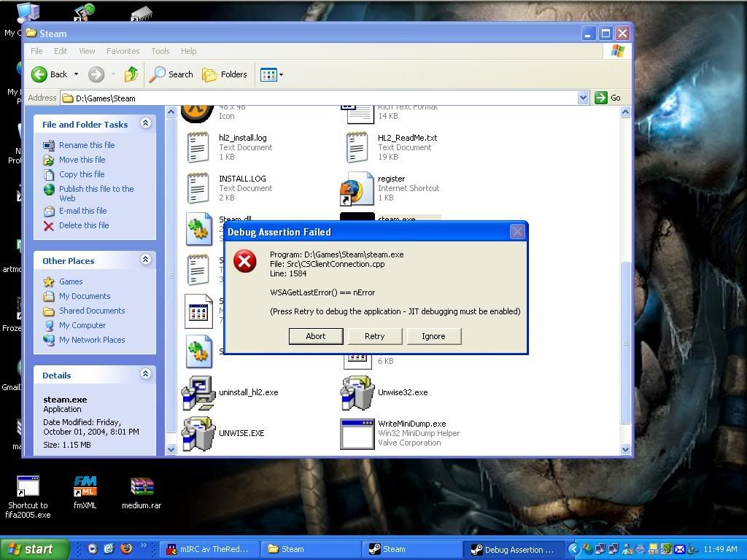Click E-mail this file
The image size is (747, 560).
83,211
